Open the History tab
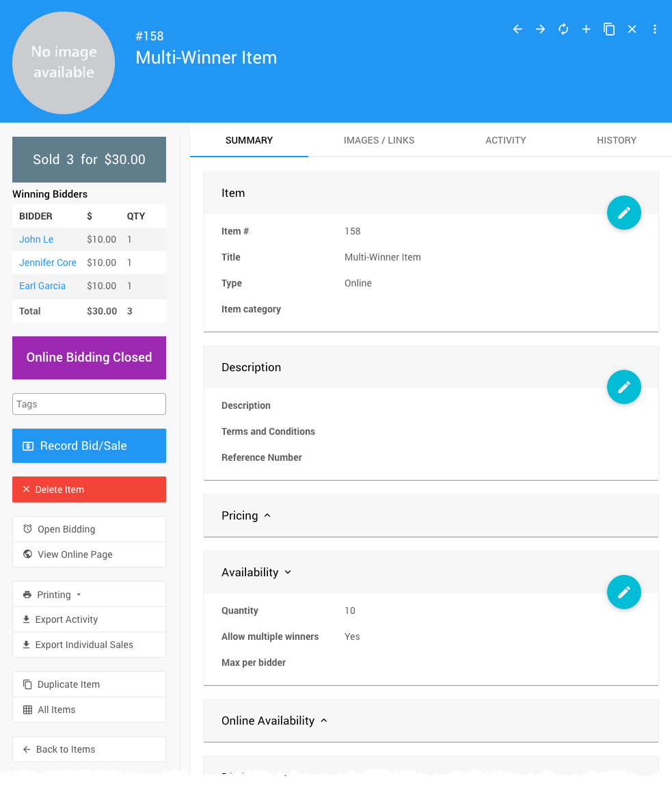This screenshot has height=793, width=672. (x=616, y=140)
